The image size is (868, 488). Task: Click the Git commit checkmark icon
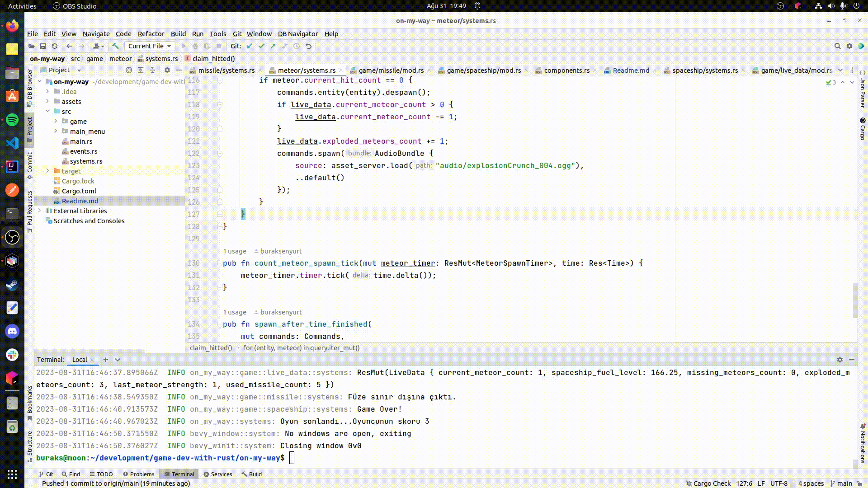tap(261, 46)
